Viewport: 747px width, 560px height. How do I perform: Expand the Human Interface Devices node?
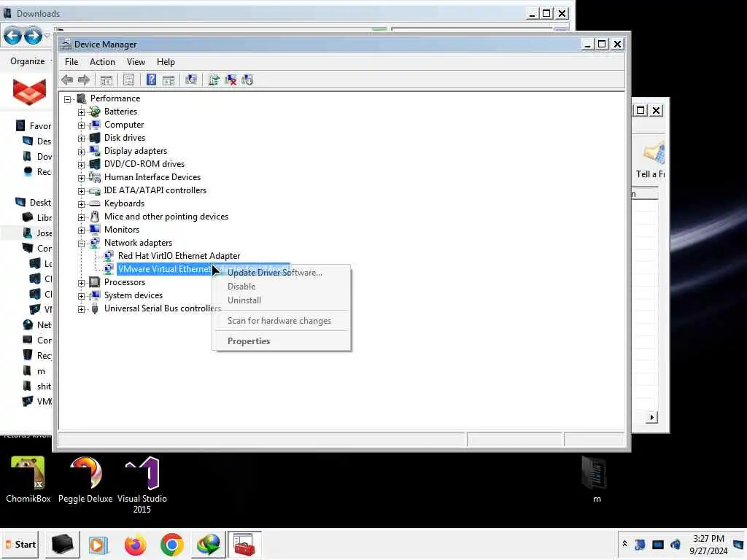click(x=82, y=178)
